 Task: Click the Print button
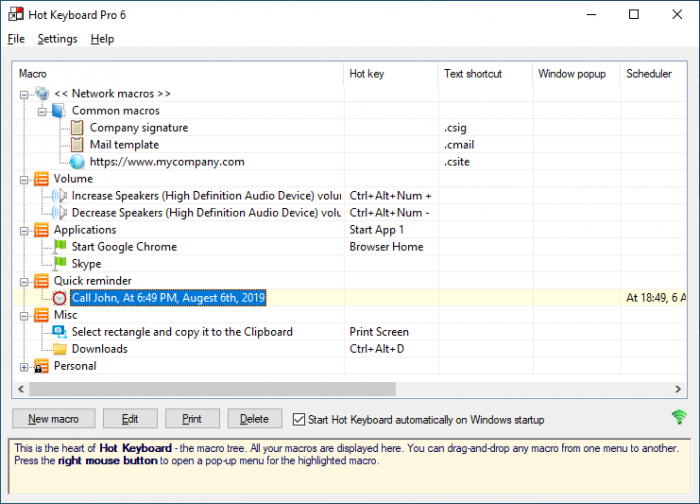192,419
